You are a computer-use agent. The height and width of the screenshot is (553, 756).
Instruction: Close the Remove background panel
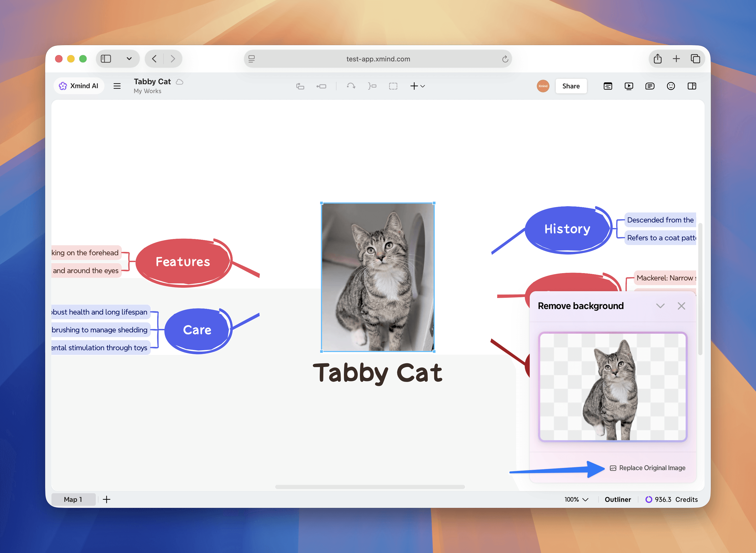coord(681,306)
